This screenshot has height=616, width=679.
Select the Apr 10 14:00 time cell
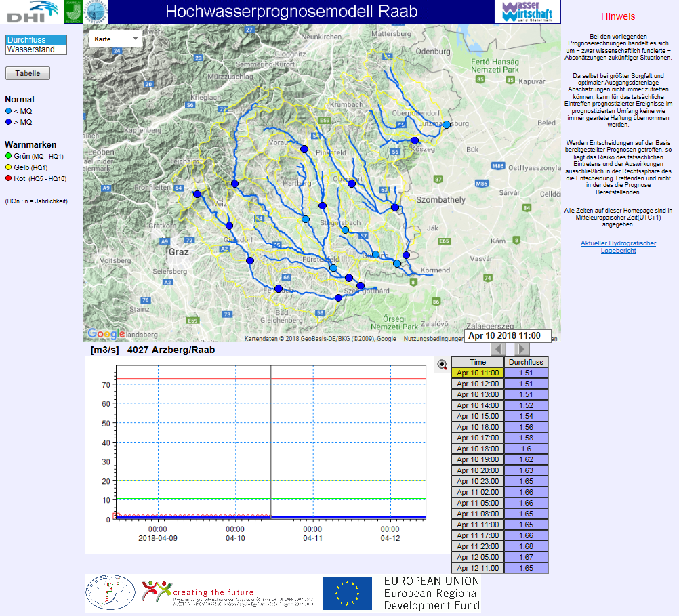tap(478, 405)
